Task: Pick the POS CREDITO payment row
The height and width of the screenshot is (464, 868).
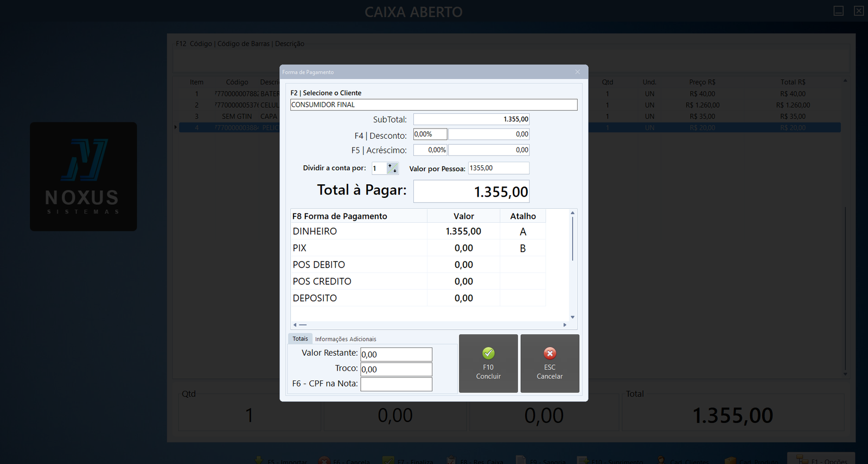Action: coord(359,282)
